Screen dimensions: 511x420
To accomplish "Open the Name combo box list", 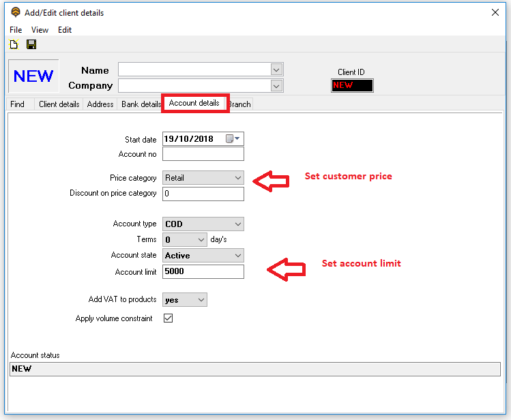I will click(x=276, y=70).
